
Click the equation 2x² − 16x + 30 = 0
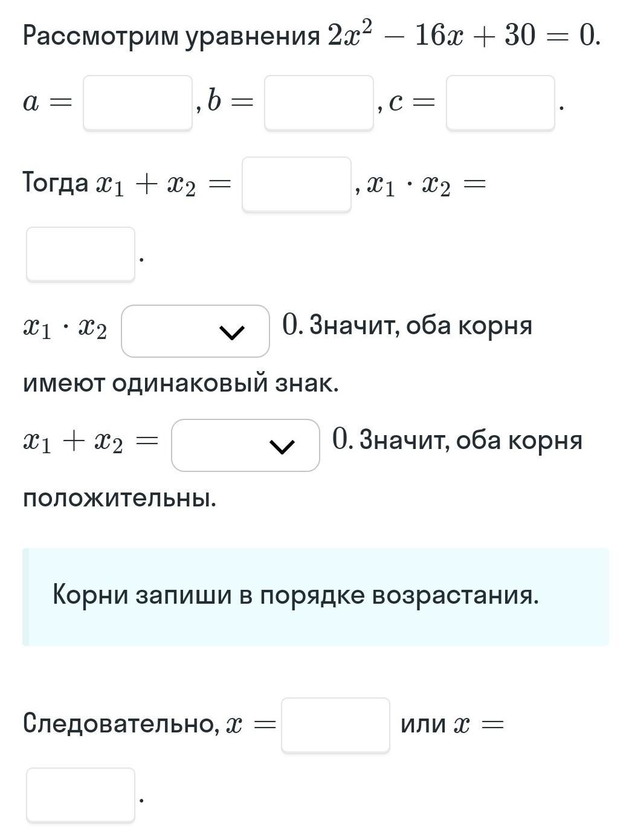(x=463, y=36)
